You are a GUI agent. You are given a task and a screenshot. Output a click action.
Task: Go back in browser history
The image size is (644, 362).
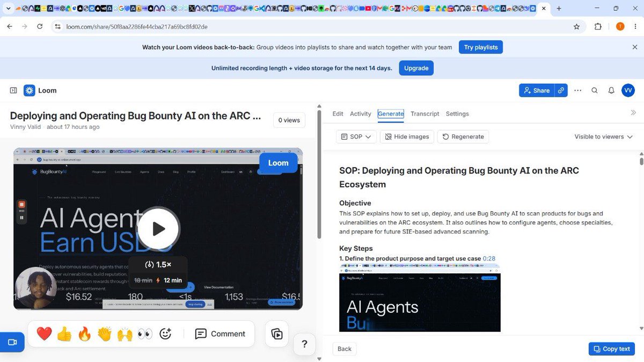pyautogui.click(x=10, y=26)
